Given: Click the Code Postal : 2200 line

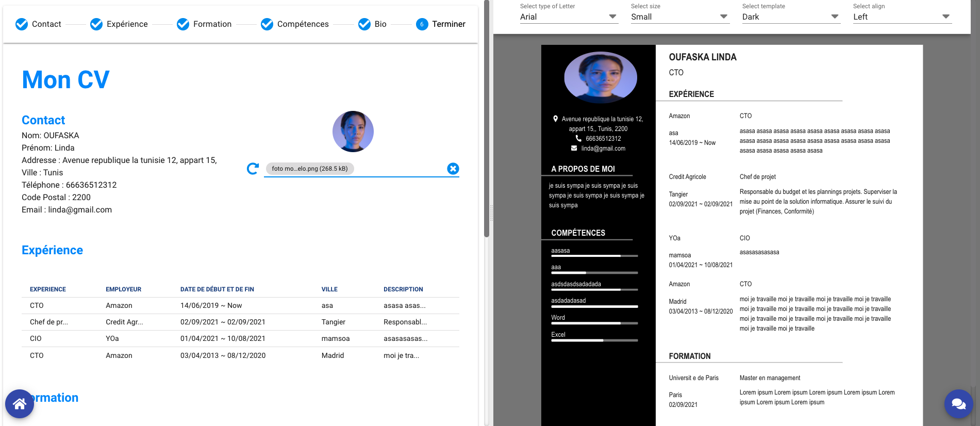Looking at the screenshot, I should tap(56, 197).
